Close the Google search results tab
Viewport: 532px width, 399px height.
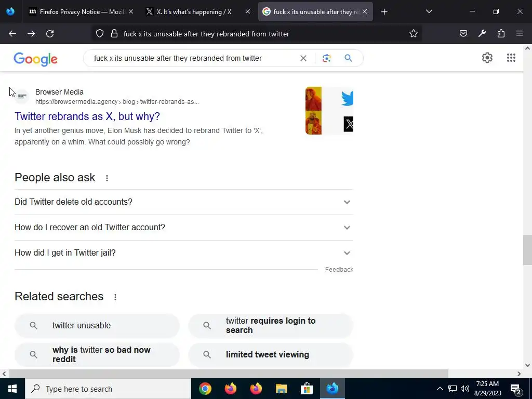click(365, 12)
